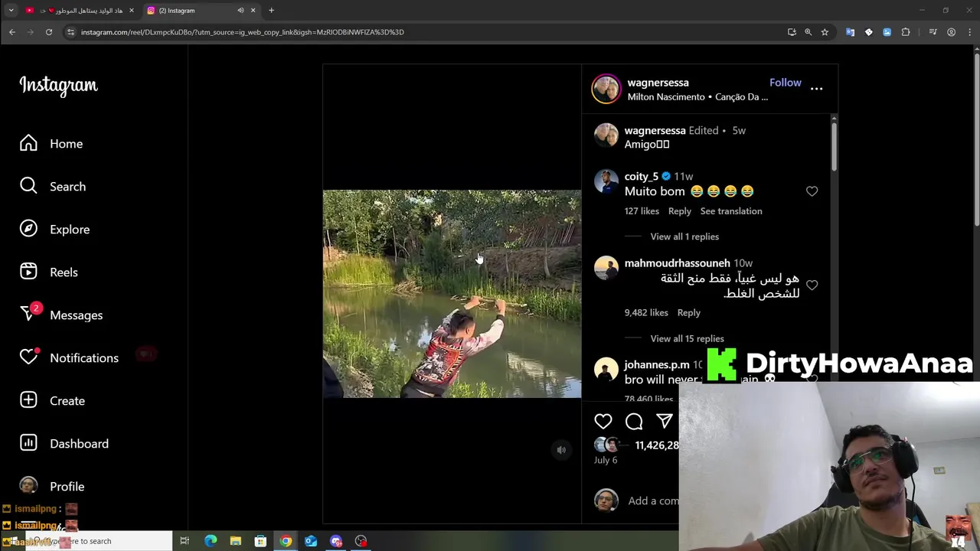The image size is (980, 551).
Task: Click the comment bubble icon under the reel
Action: click(x=634, y=421)
